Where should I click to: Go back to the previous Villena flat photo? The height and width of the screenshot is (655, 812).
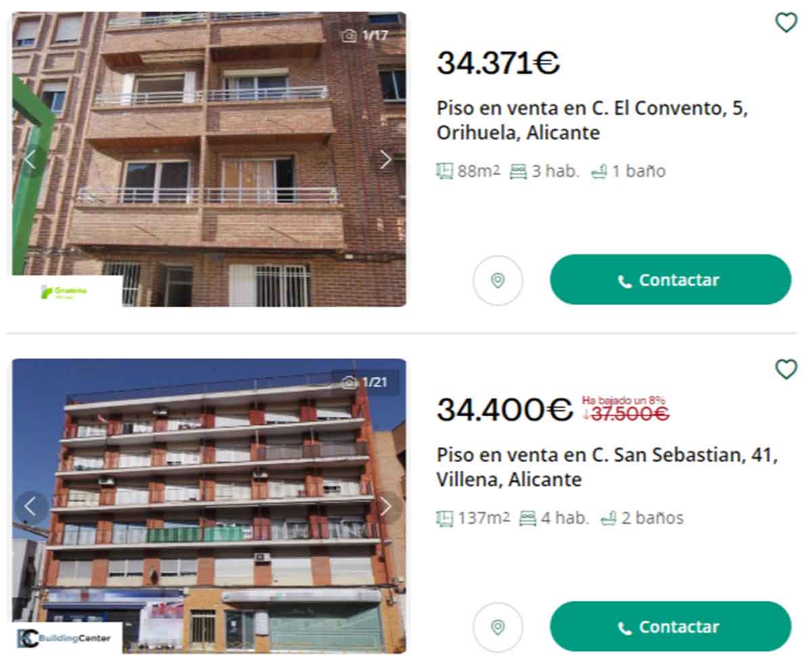31,506
